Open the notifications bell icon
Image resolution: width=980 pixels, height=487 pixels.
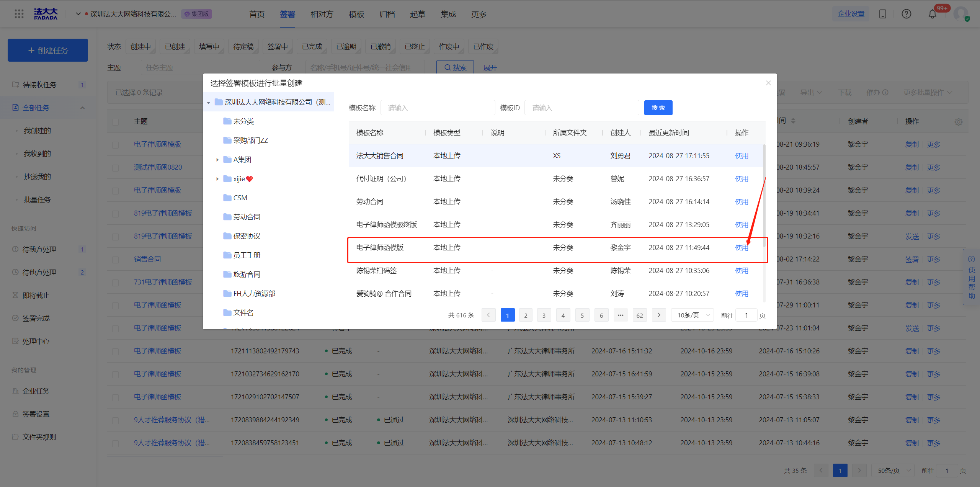point(933,14)
